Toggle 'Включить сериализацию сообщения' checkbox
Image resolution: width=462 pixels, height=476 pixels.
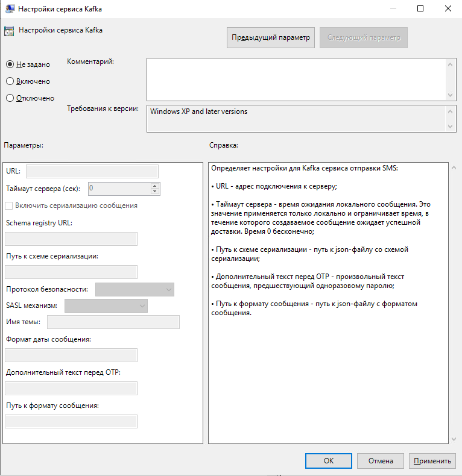(9, 205)
